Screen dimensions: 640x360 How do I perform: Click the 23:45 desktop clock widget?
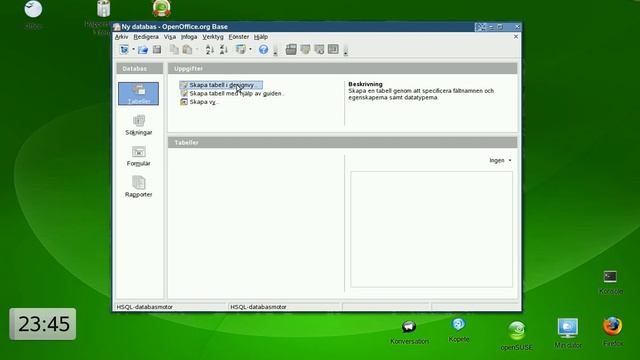click(43, 324)
